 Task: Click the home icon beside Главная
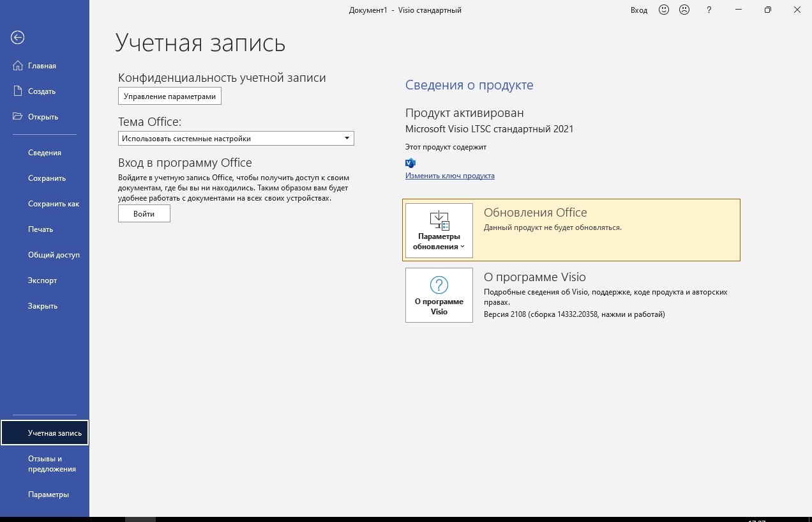pyautogui.click(x=18, y=66)
